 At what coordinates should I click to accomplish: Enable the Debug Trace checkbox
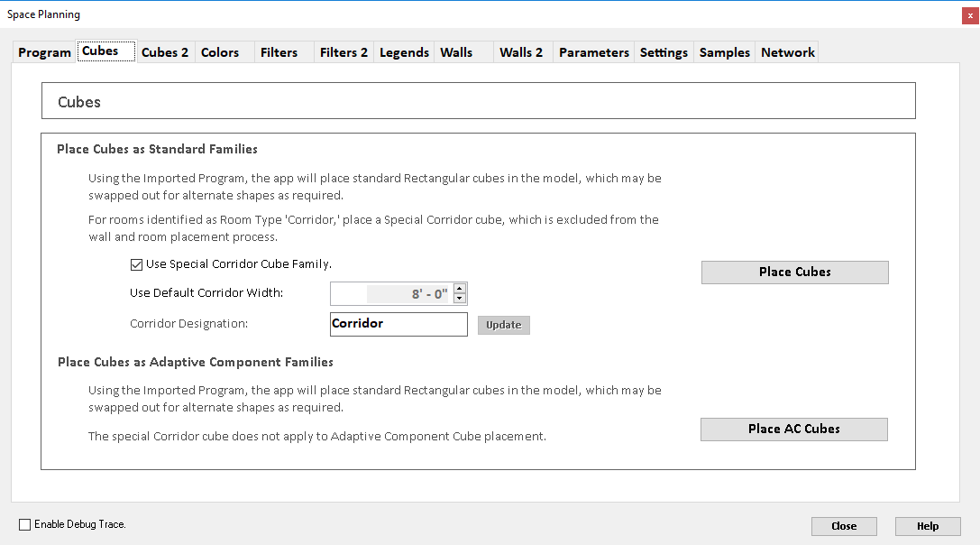pos(25,524)
